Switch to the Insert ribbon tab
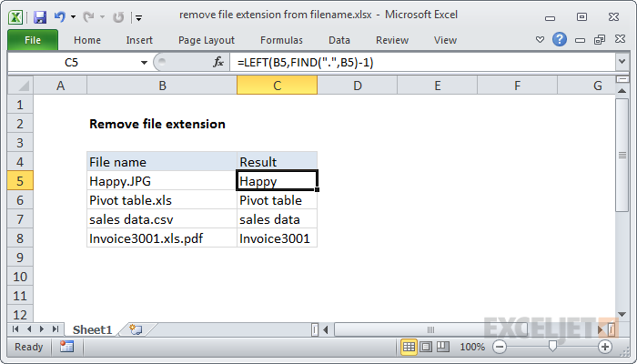637x364 pixels. pos(139,40)
